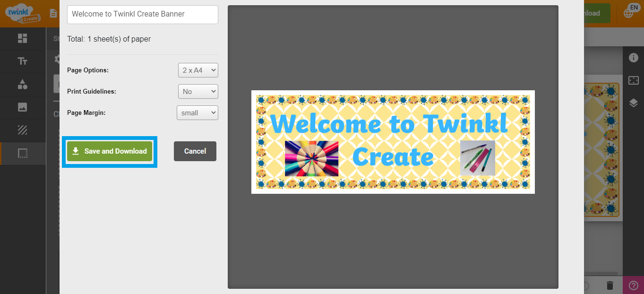The width and height of the screenshot is (644, 294).
Task: Cancel the download dialog
Action: click(195, 151)
